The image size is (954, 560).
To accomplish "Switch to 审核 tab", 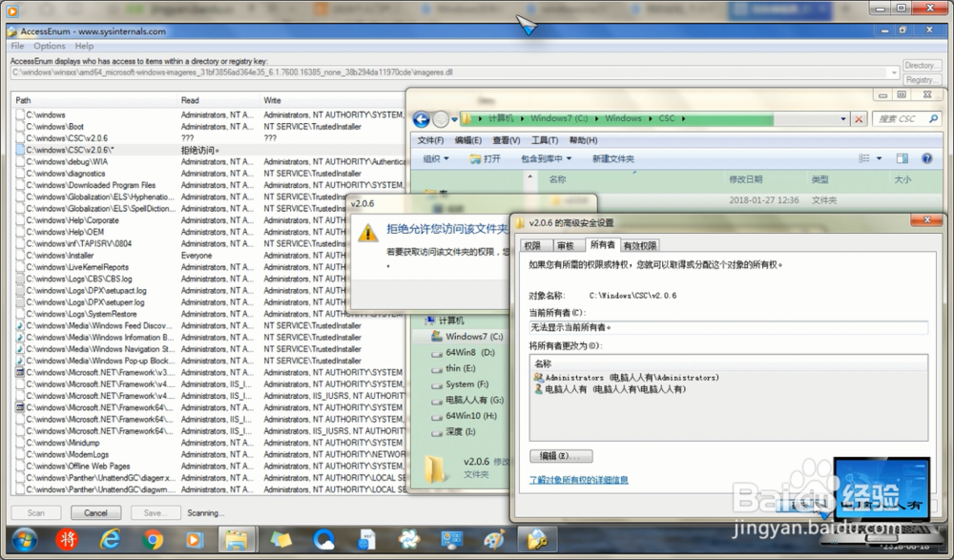I will click(x=565, y=246).
